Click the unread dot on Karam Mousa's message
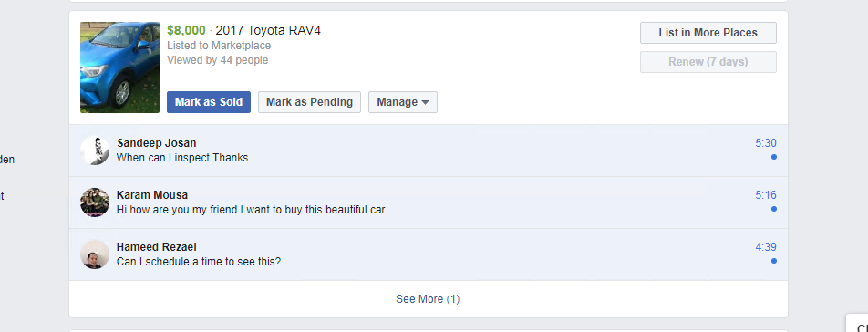Screen dimensions: 868x332 coord(774,209)
